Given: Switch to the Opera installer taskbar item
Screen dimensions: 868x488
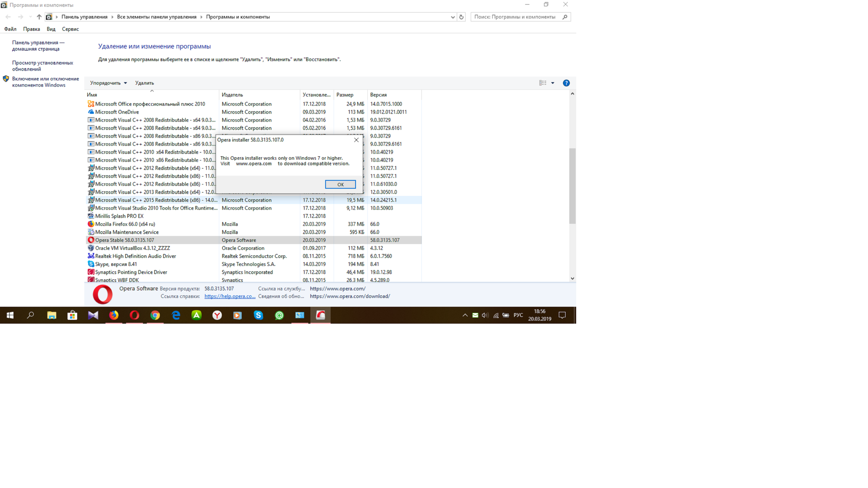Looking at the screenshot, I should coord(320,315).
